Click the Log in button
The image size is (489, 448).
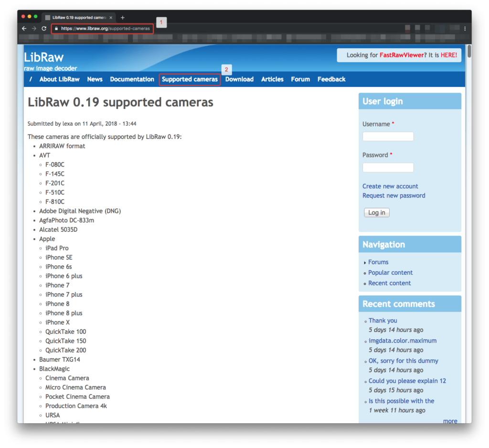(376, 213)
